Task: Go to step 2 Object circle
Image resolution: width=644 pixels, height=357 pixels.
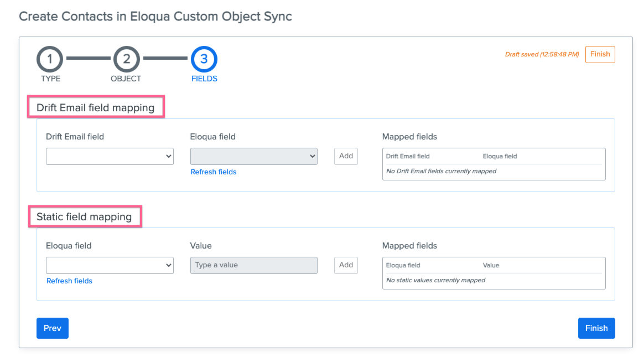Action: coord(127,59)
